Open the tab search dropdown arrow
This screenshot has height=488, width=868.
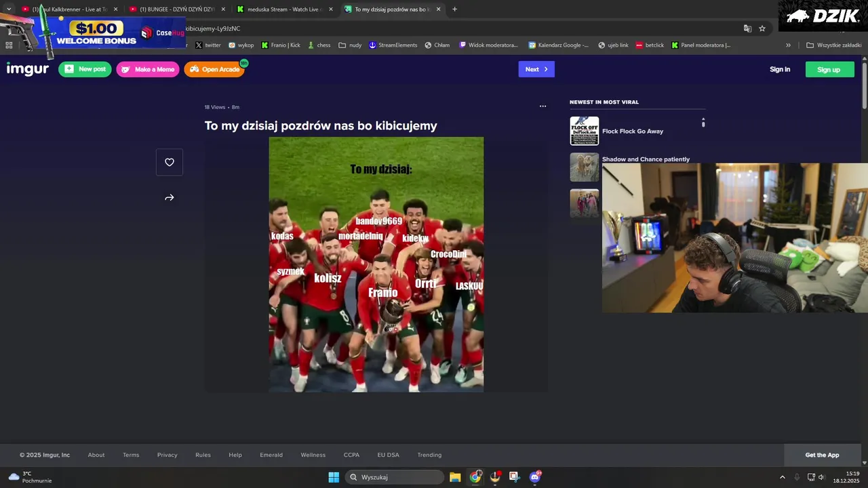9,9
